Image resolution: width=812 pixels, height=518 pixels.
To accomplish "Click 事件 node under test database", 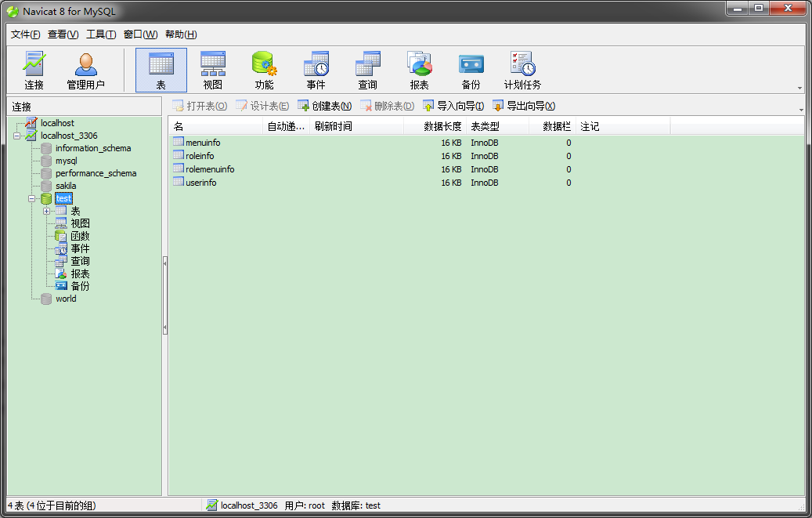I will click(81, 248).
